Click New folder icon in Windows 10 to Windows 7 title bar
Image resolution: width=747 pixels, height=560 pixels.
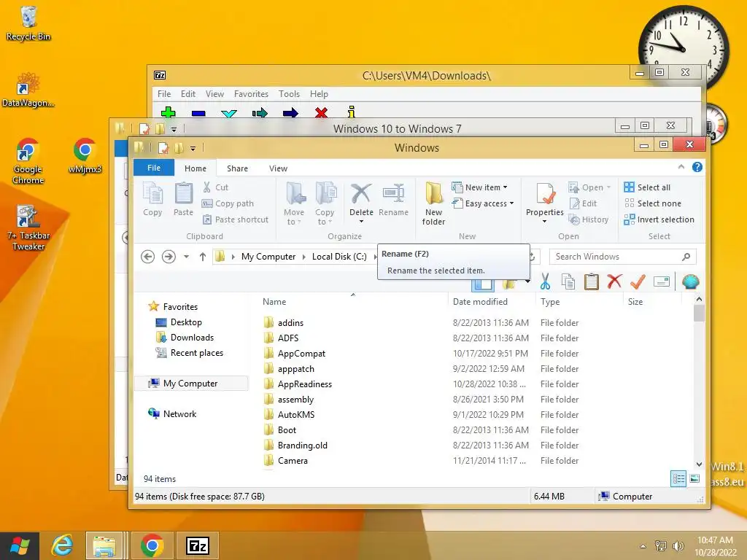tap(160, 129)
